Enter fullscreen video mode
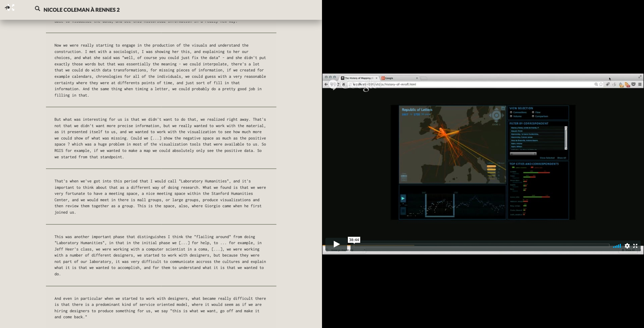644x328 pixels. click(x=635, y=246)
